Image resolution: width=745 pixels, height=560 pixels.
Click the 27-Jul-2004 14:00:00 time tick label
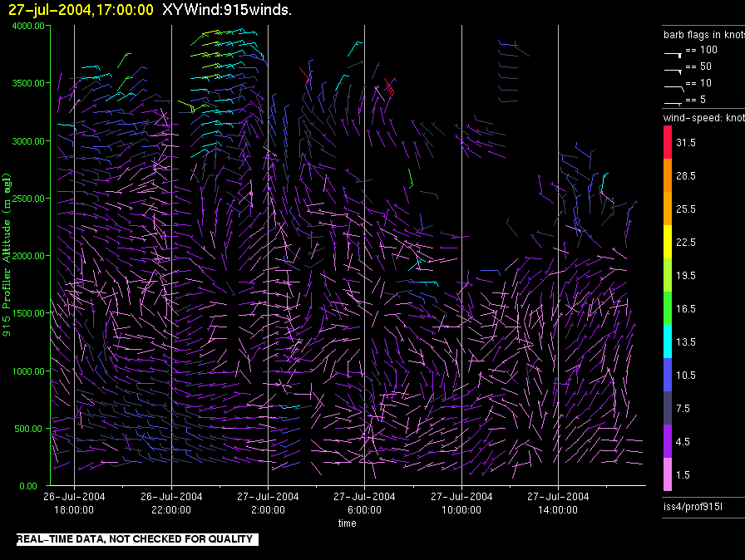coord(558,503)
